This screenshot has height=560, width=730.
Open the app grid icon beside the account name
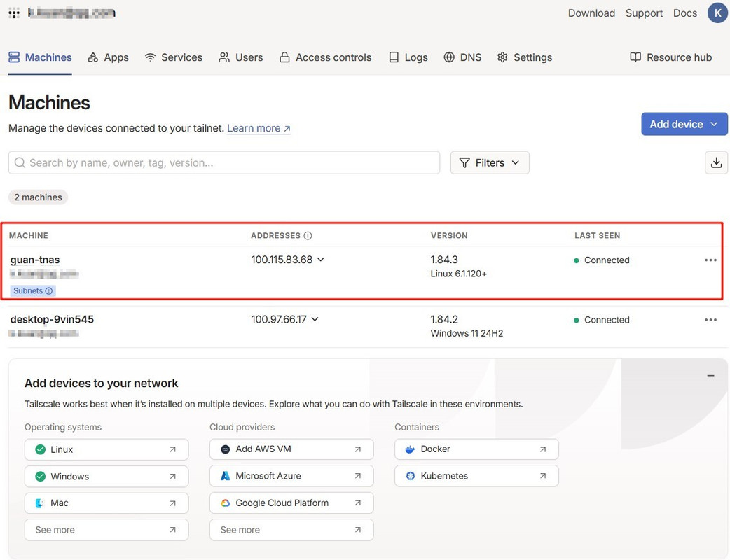(x=14, y=13)
